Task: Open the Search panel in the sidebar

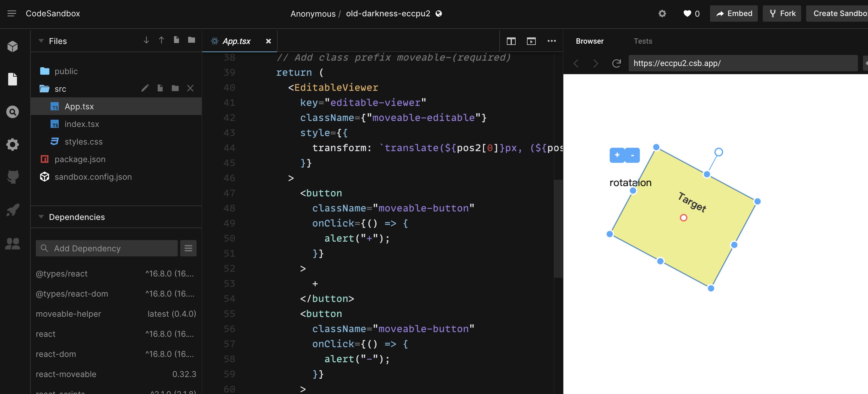Action: pyautogui.click(x=13, y=112)
